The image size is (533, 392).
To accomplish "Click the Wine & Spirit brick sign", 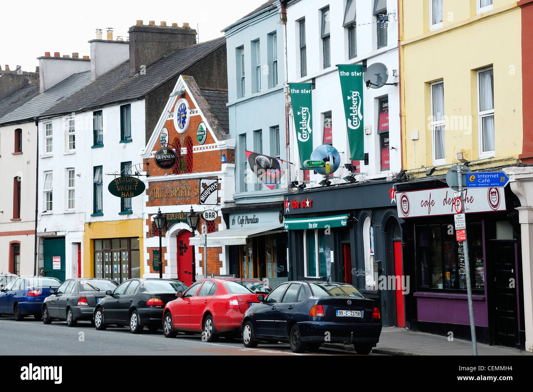I will pyautogui.click(x=173, y=193).
